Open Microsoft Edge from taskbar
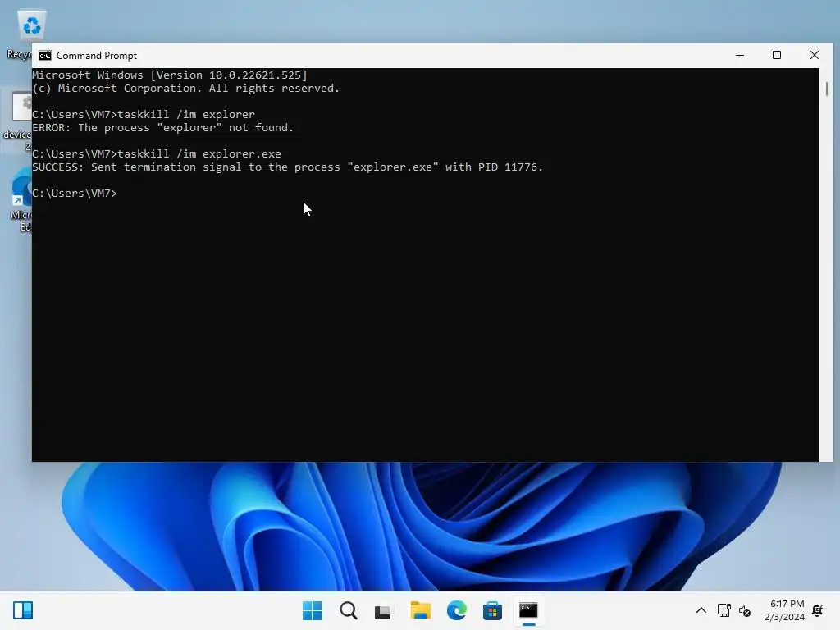840x630 pixels. tap(456, 610)
